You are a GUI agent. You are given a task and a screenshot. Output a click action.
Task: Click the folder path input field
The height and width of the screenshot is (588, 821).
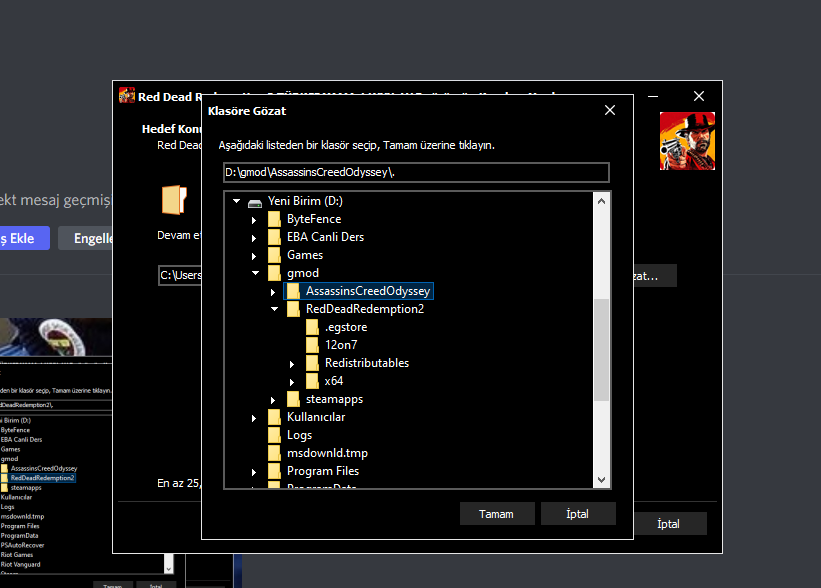click(416, 172)
